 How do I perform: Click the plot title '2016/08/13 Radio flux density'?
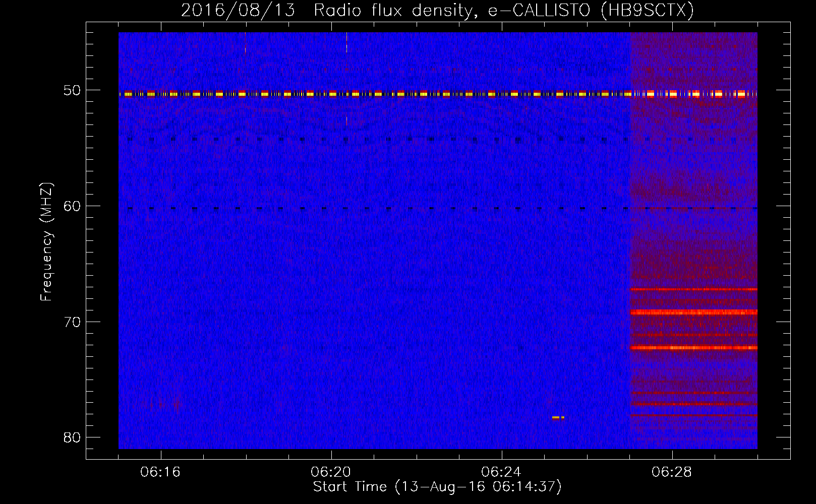(437, 11)
